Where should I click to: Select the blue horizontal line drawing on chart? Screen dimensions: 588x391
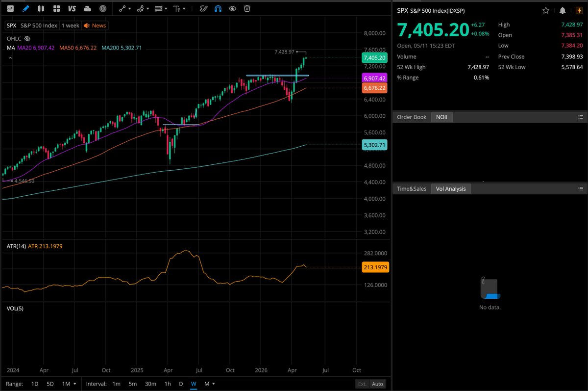277,76
